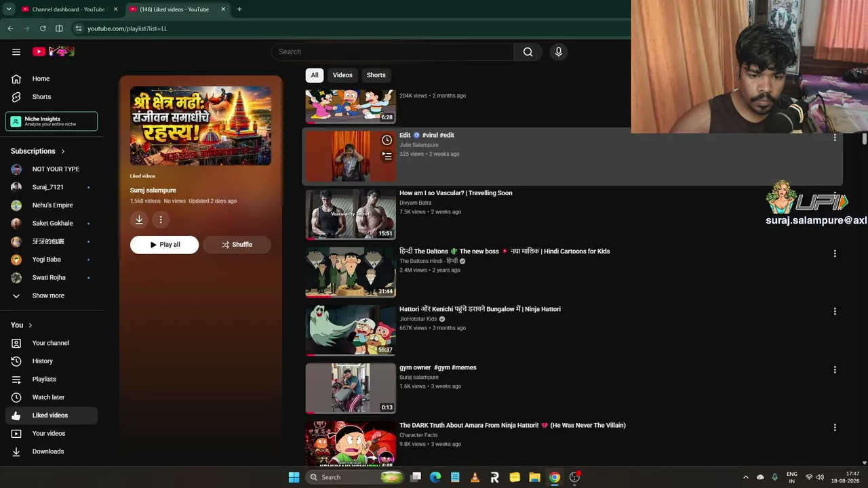Expand the Subscriptions section
868x488 pixels.
tap(38, 151)
